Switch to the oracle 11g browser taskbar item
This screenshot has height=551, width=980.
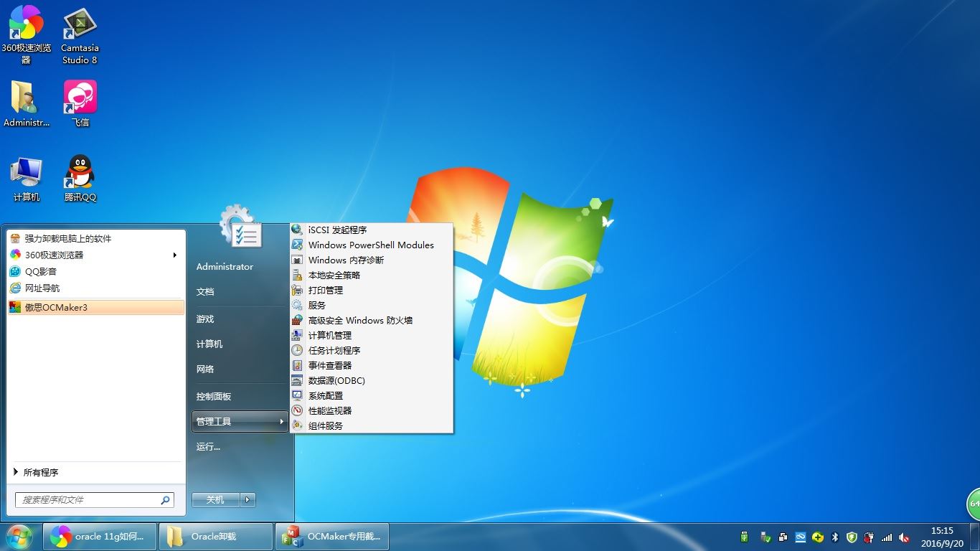point(100,537)
